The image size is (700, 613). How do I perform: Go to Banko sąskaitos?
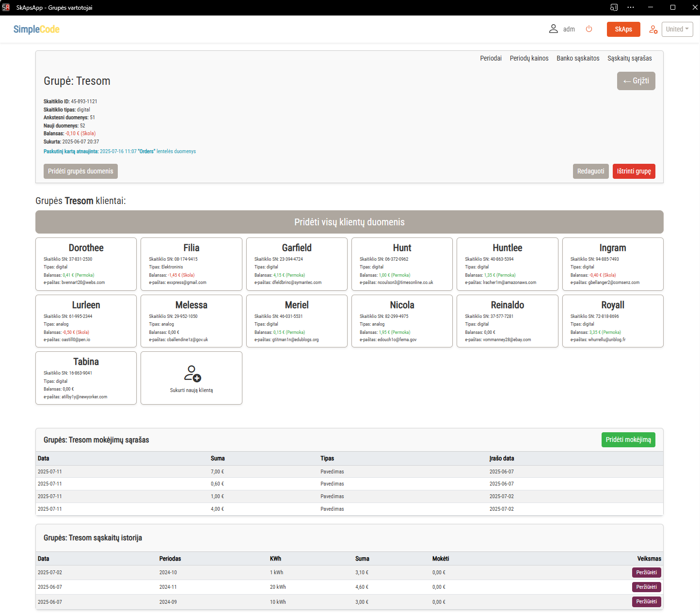click(x=578, y=58)
